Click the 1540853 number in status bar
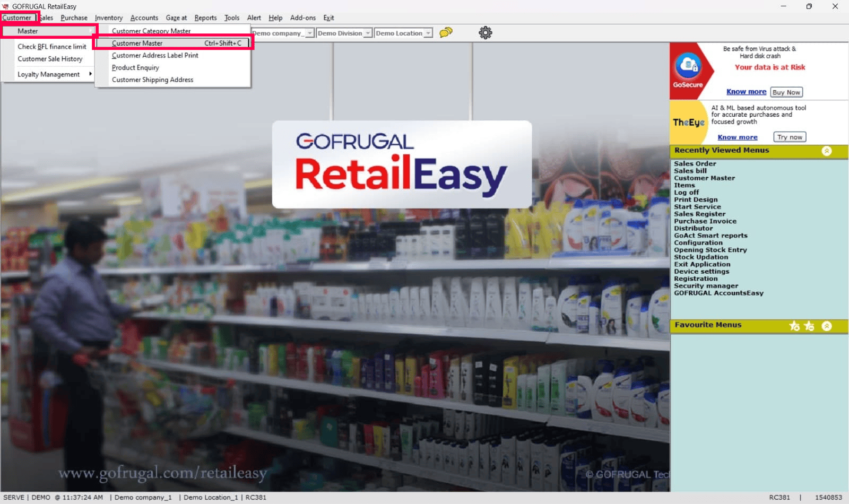The width and height of the screenshot is (849, 504). click(828, 498)
